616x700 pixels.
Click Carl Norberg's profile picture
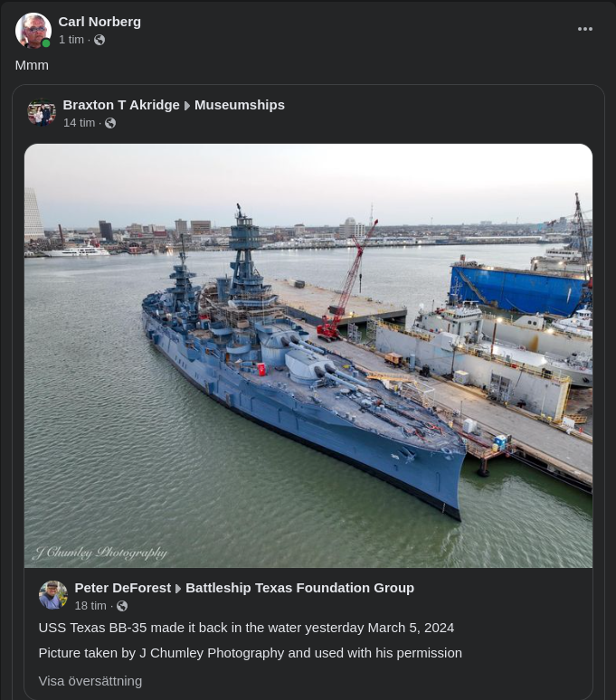(x=33, y=31)
